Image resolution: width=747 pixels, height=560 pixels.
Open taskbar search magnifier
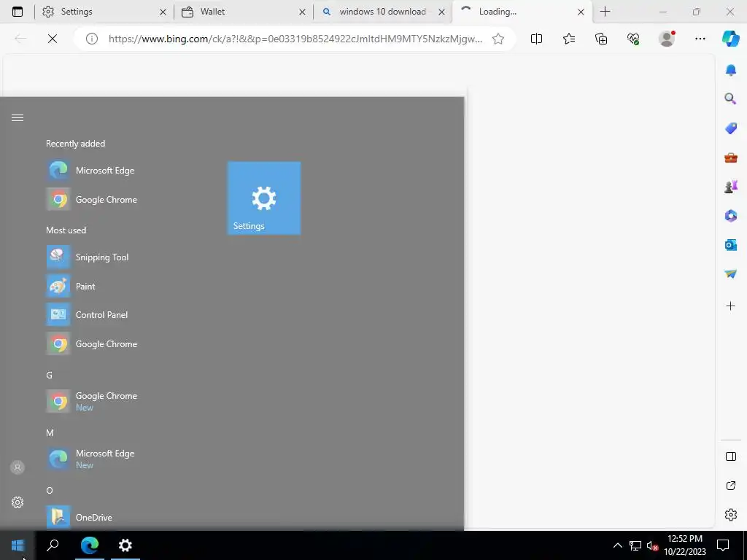[x=53, y=545]
